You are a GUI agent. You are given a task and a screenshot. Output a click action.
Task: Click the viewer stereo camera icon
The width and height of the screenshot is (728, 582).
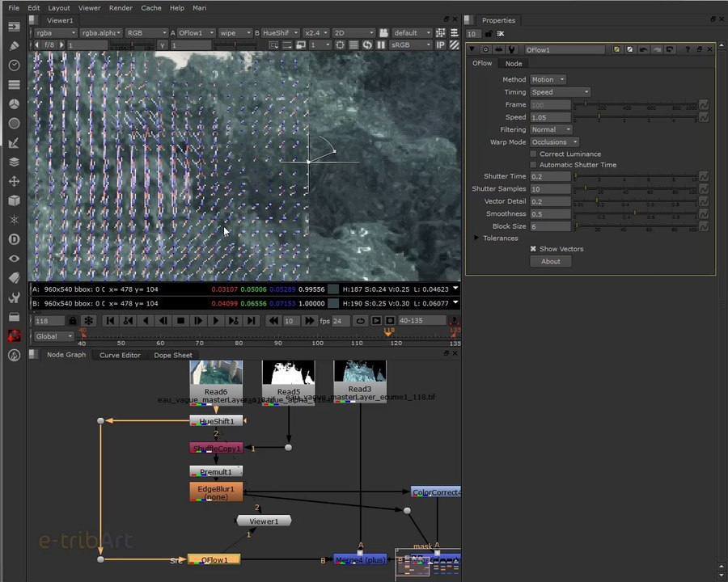tap(383, 33)
